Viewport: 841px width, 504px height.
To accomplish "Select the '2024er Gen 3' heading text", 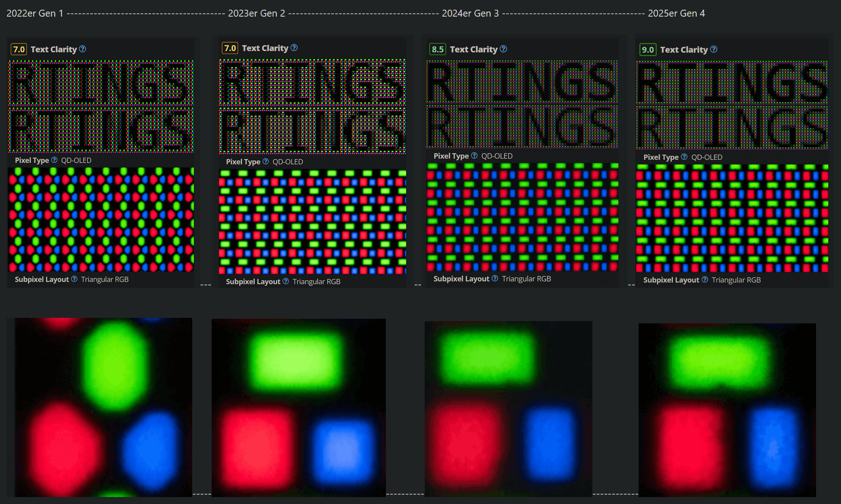I will click(470, 13).
